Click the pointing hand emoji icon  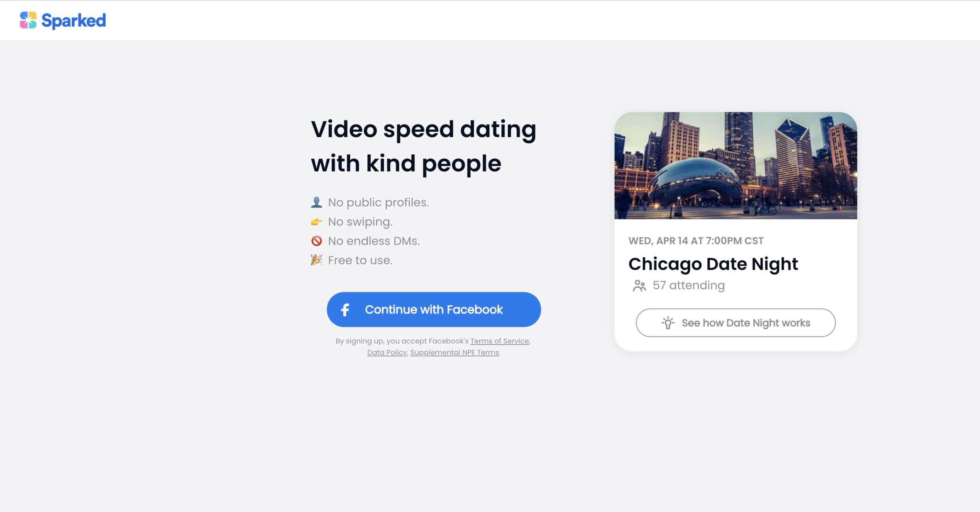316,222
